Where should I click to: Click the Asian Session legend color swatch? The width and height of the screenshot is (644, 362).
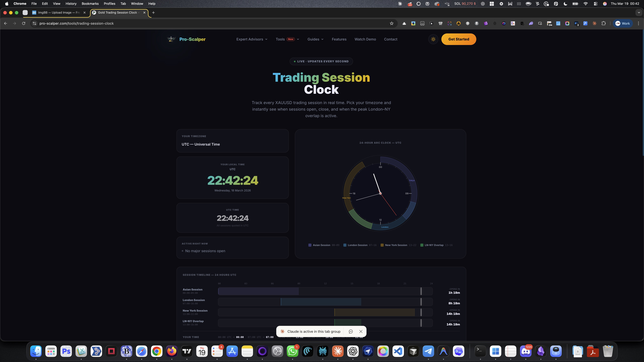coord(310,245)
